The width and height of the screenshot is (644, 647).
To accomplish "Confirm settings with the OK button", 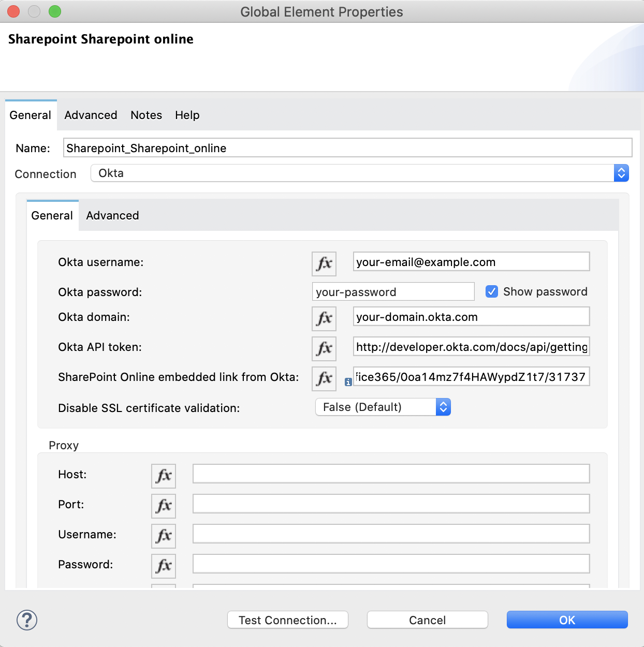I will pyautogui.click(x=567, y=620).
